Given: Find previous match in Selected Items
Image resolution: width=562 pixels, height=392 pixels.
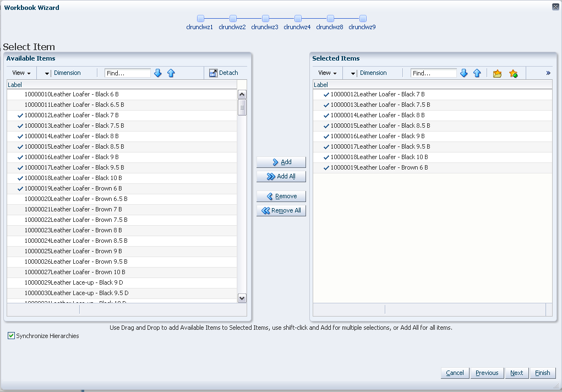Looking at the screenshot, I should point(477,73).
